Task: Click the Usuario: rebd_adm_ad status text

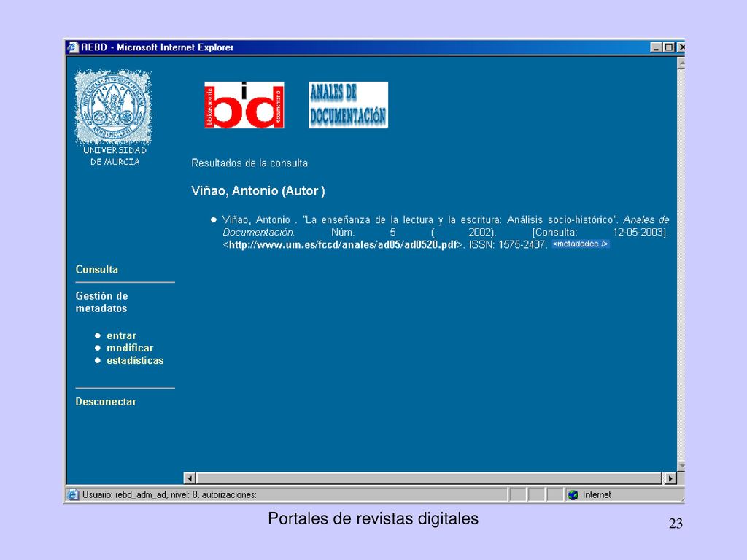Action: (x=169, y=495)
